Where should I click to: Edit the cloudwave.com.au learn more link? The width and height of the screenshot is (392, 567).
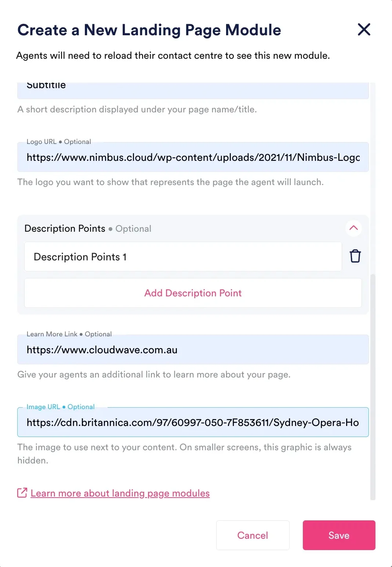pos(193,350)
